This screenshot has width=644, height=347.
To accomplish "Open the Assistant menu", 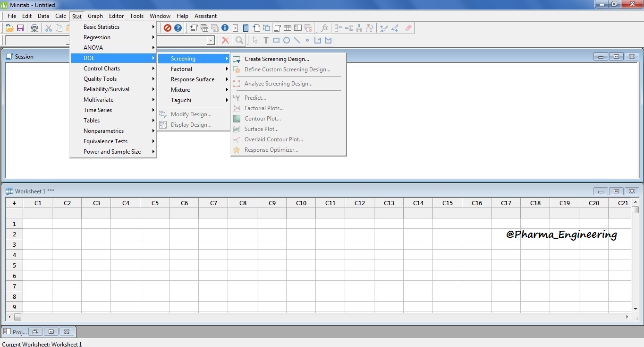I will click(205, 16).
